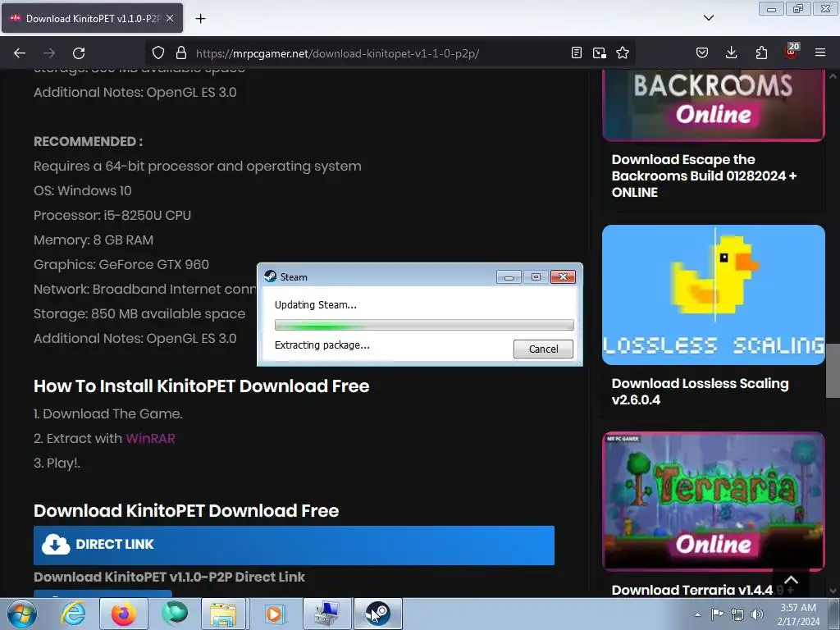Open picture-in-picture or translate icon
The width and height of the screenshot is (840, 630).
[x=600, y=53]
